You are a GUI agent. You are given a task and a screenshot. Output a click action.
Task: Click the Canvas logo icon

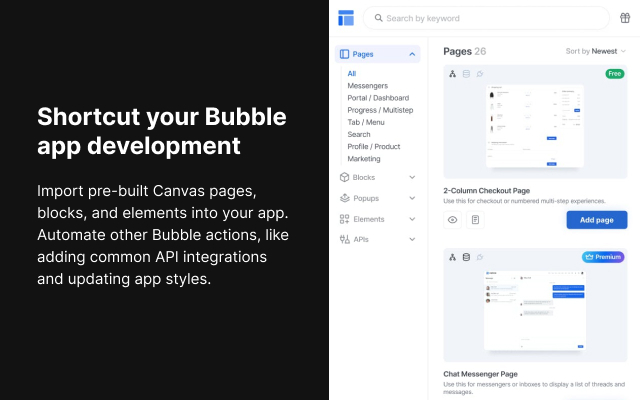point(346,18)
